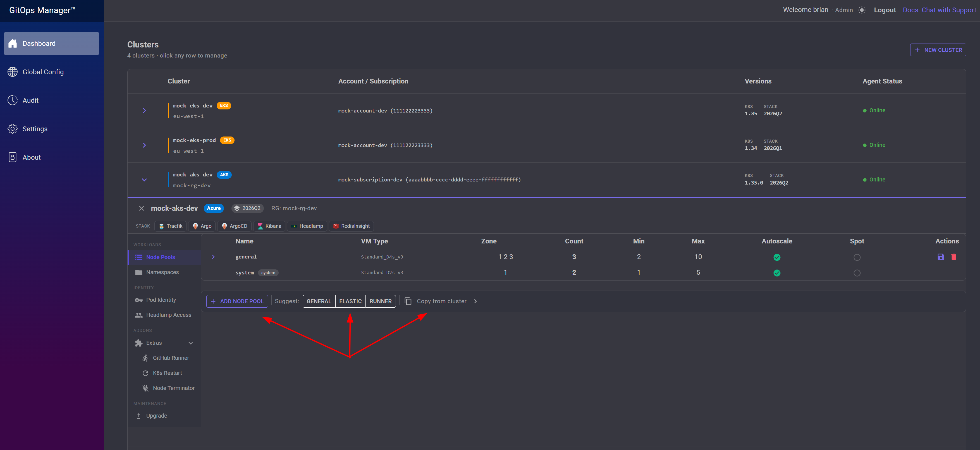Click ADD NODE POOL button

pos(237,301)
